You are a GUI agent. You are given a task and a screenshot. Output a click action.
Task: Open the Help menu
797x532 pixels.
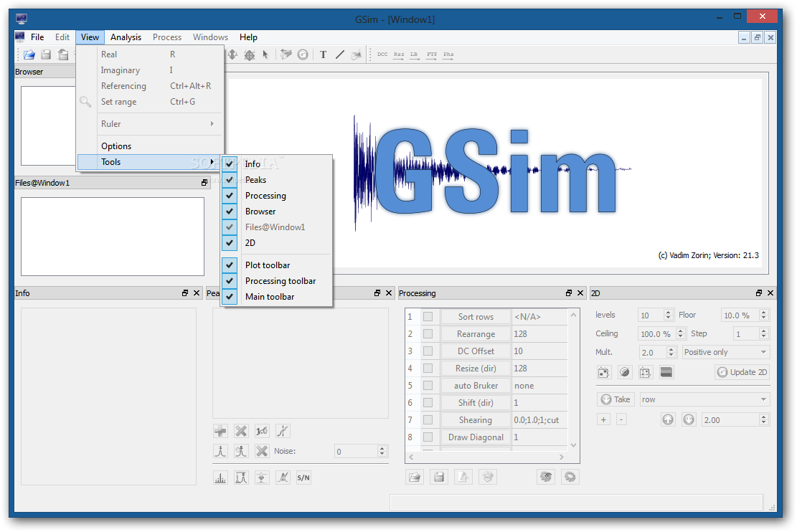[248, 37]
